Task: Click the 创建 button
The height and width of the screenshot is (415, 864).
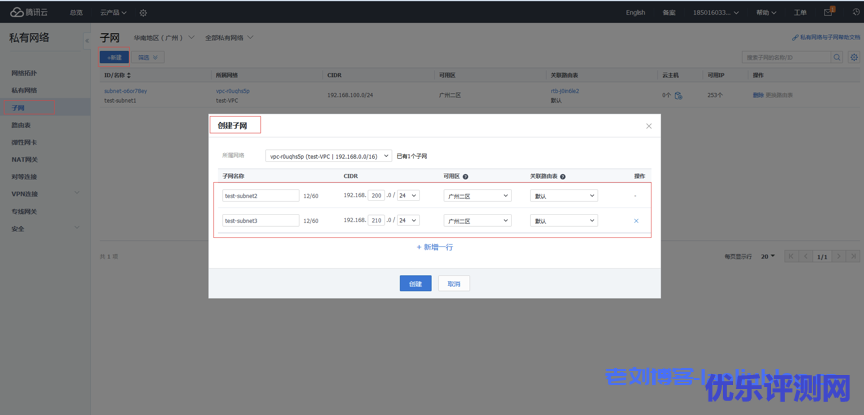Action: (x=415, y=284)
